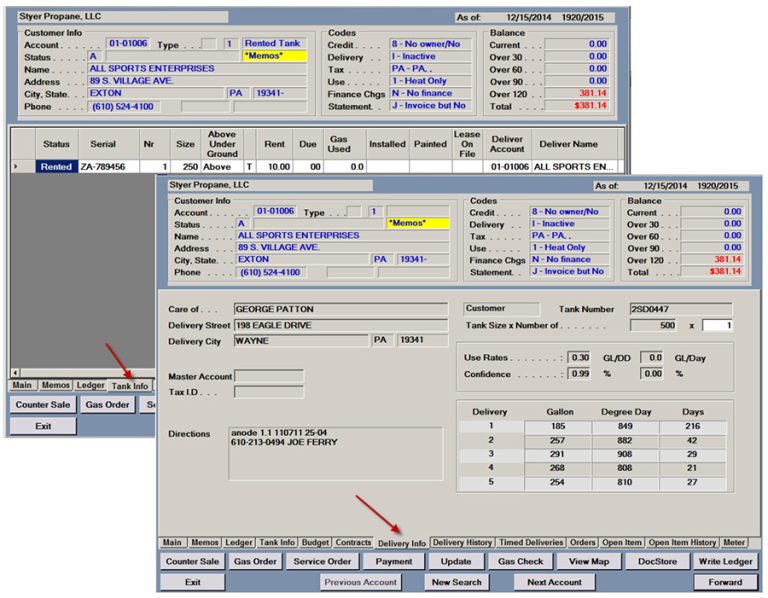
Task: Open the Delivery Info tab
Action: 402,543
